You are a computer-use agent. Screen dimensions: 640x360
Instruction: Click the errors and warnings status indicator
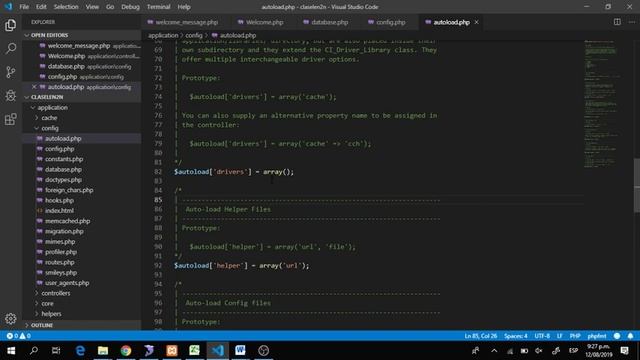click(x=18, y=336)
